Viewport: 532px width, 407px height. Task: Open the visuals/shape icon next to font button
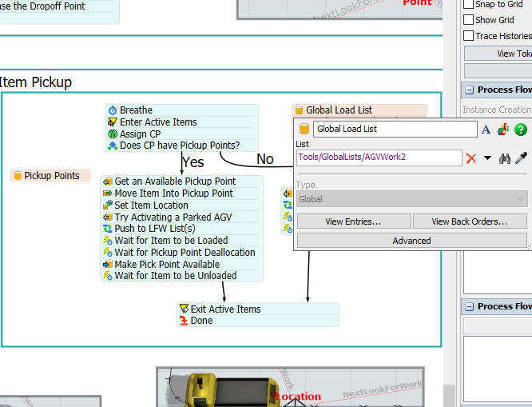503,129
